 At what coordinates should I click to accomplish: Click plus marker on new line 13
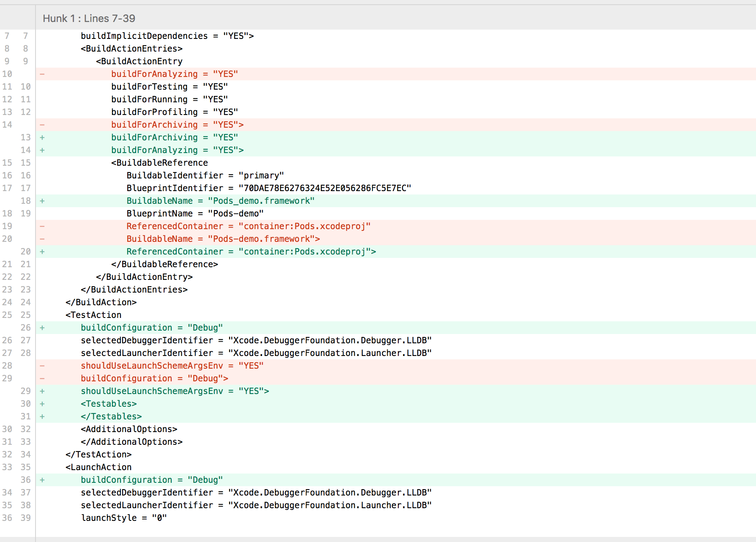(42, 137)
